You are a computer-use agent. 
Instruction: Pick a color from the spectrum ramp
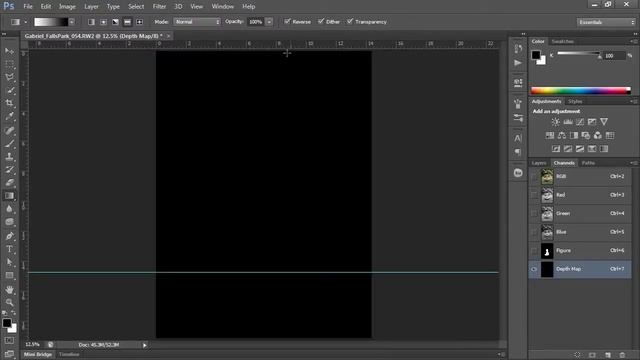click(x=581, y=91)
